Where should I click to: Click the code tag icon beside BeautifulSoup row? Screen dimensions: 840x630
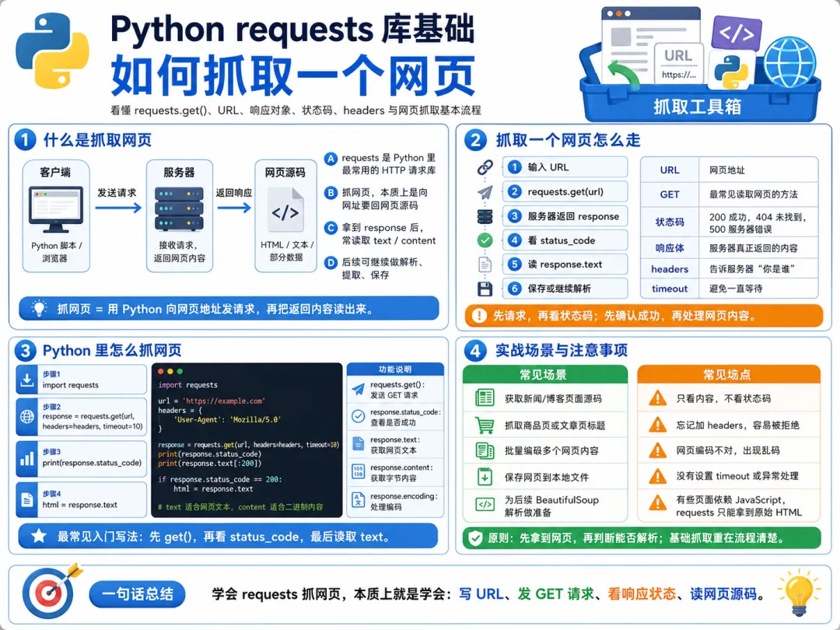pyautogui.click(x=485, y=504)
